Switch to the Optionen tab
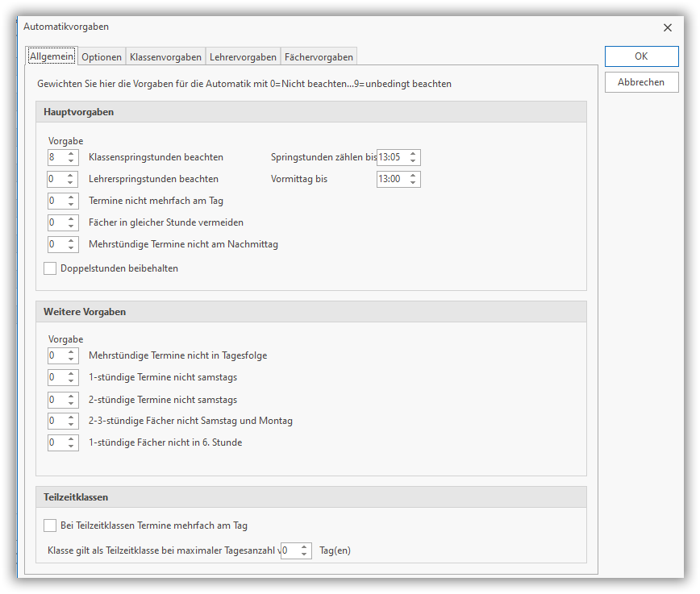 (102, 57)
